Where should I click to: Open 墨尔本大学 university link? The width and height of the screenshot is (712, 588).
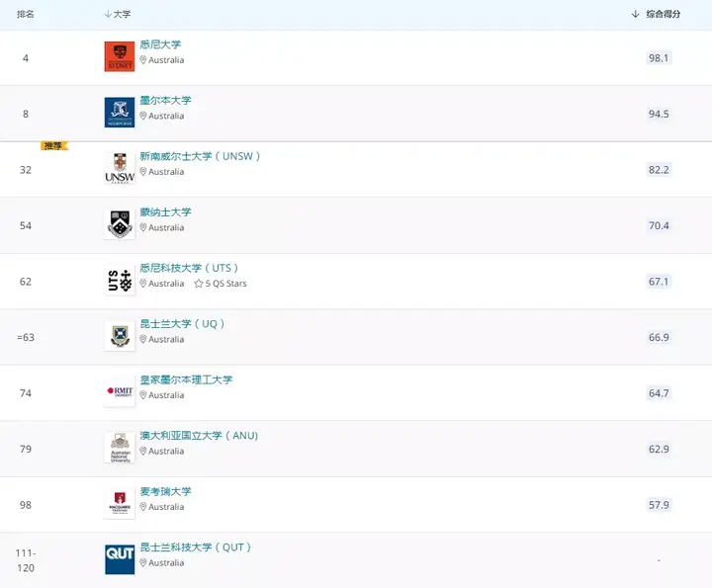point(165,100)
